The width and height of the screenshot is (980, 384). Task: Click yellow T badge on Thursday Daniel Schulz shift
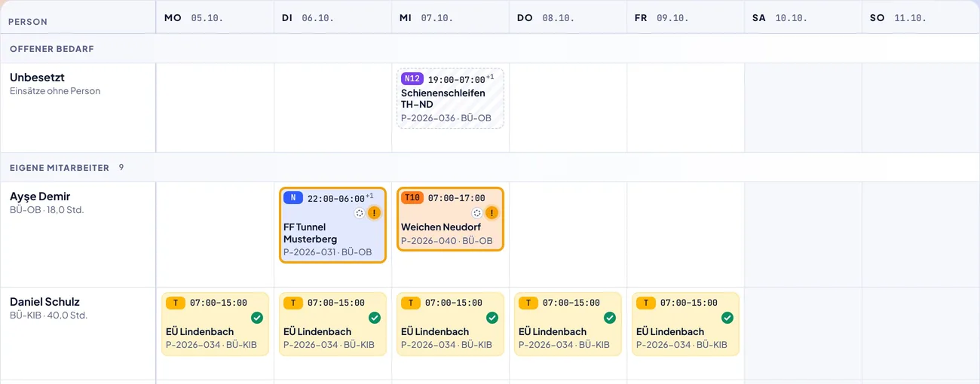(528, 303)
